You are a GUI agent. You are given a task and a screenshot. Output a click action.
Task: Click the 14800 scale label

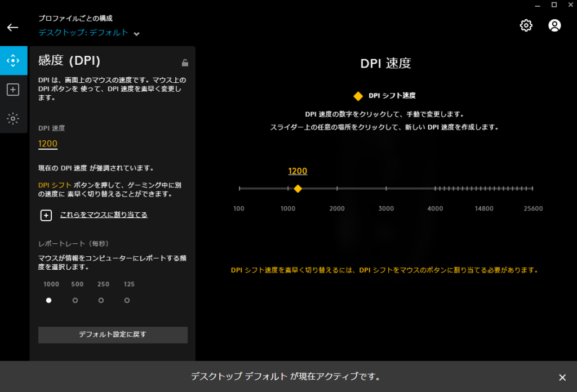[484, 208]
